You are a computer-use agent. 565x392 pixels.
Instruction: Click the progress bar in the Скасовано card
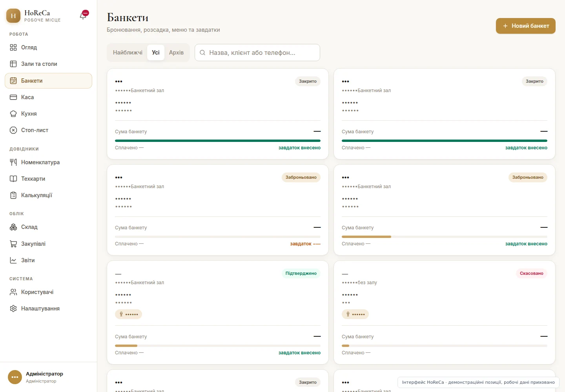click(x=445, y=346)
